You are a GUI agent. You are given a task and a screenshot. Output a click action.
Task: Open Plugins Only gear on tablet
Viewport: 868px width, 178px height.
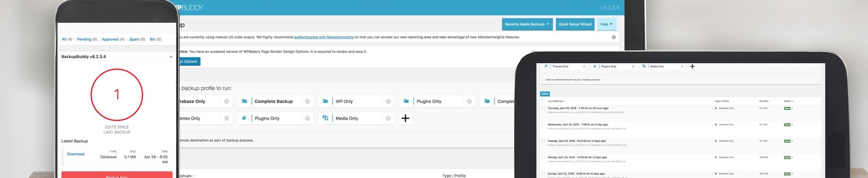633,67
